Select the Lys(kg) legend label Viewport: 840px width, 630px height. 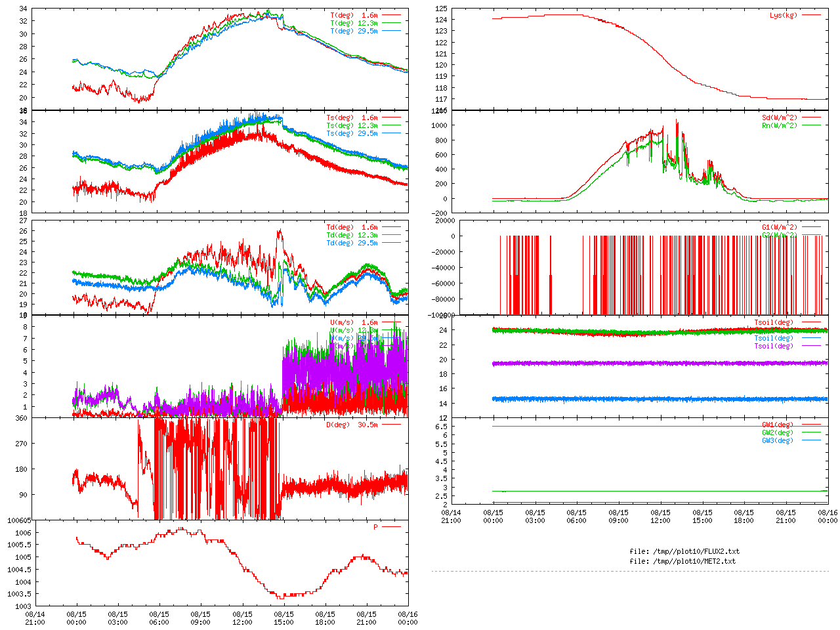pyautogui.click(x=783, y=15)
